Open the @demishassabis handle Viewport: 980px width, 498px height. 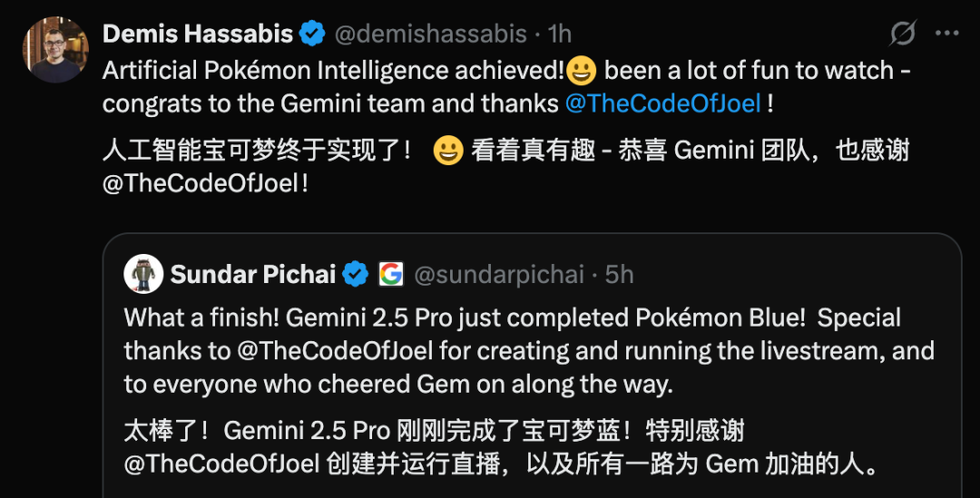tap(431, 34)
